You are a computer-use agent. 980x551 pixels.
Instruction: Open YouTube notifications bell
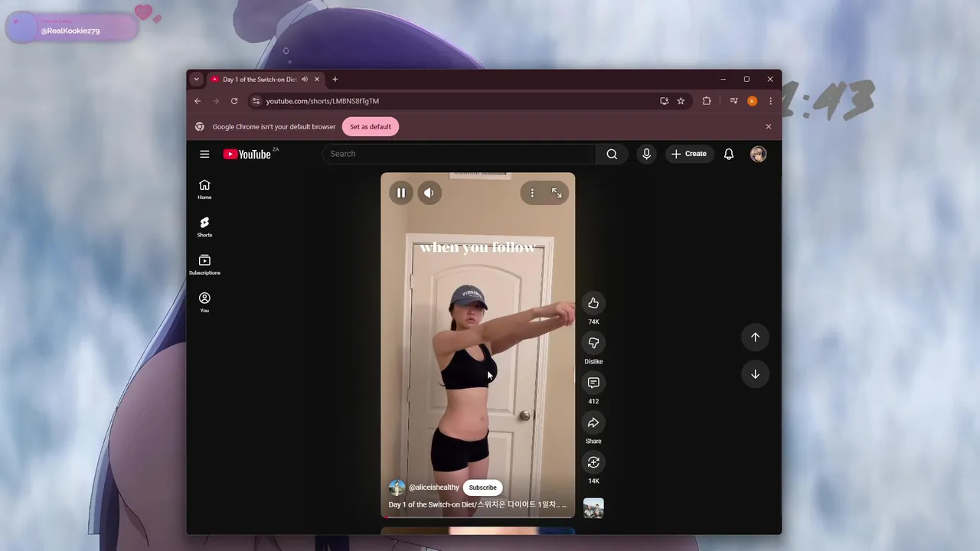(729, 154)
